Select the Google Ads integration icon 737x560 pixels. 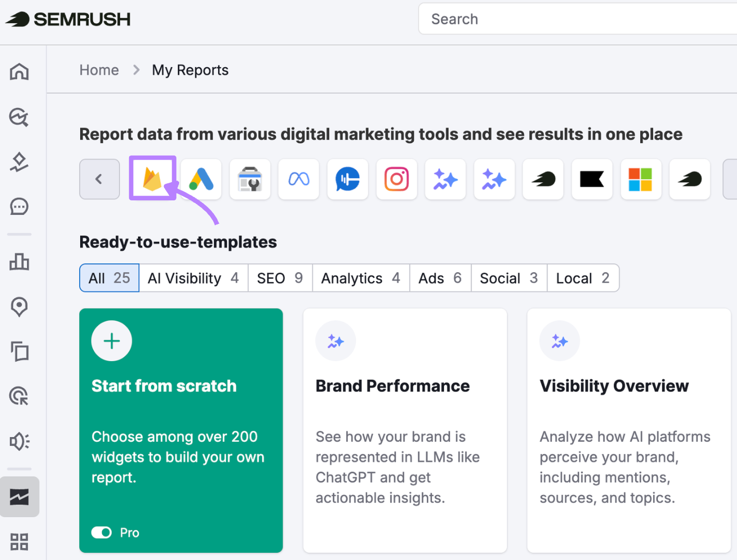point(201,179)
